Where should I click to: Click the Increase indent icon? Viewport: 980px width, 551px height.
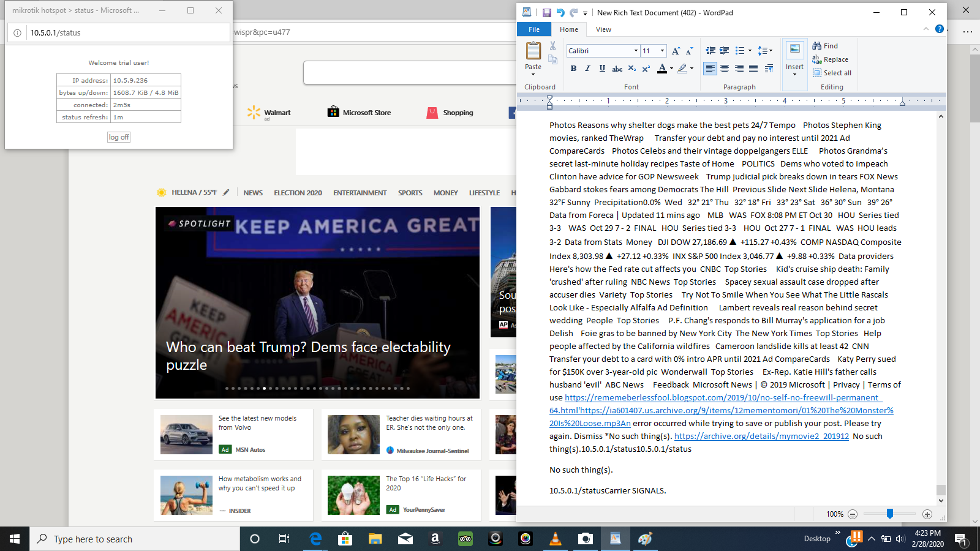tap(724, 51)
